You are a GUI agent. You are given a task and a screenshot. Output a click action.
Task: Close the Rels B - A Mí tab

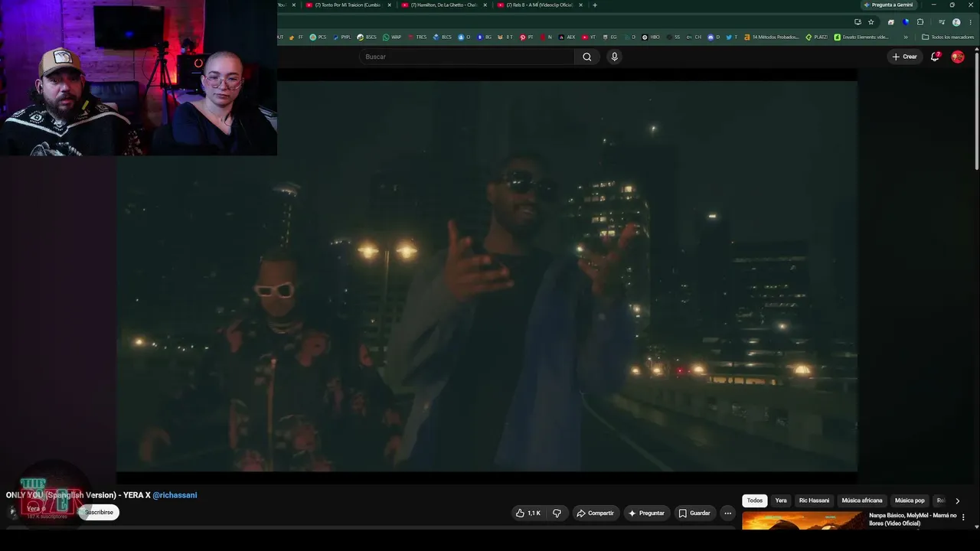pos(580,5)
